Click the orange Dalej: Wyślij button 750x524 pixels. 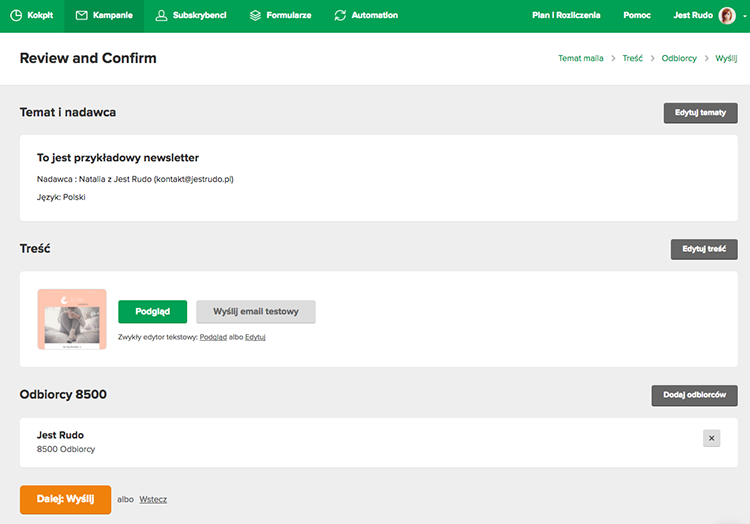[66, 499]
